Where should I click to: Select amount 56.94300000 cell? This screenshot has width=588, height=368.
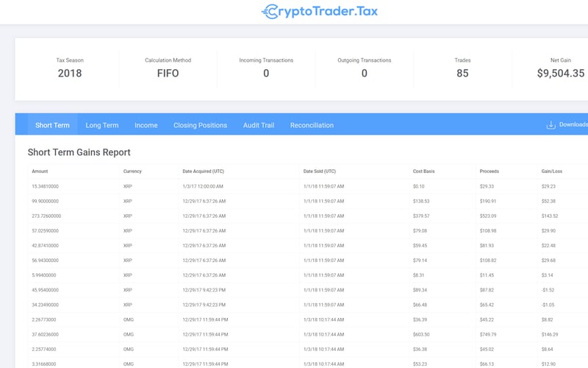(46, 261)
